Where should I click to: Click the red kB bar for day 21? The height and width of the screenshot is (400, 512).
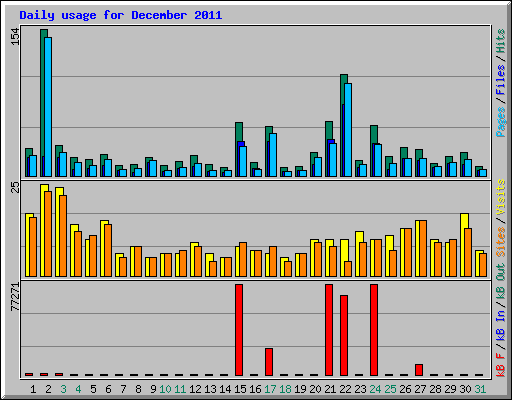click(329, 330)
